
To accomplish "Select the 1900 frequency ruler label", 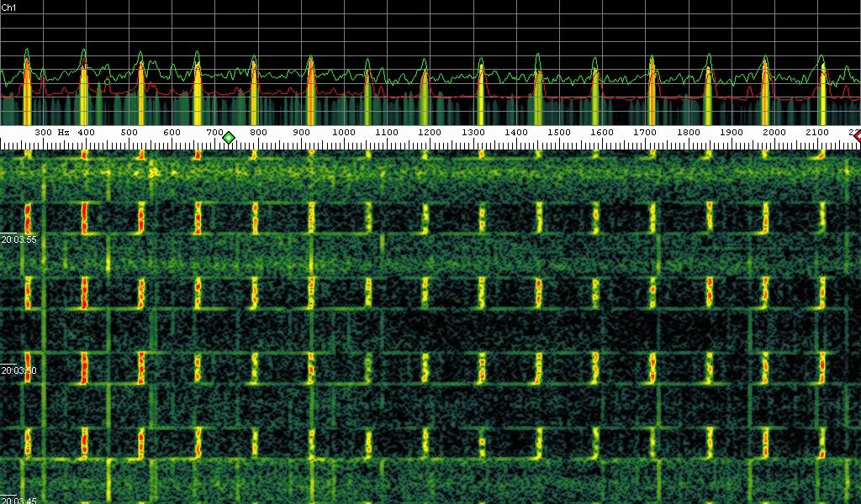I will tap(732, 132).
